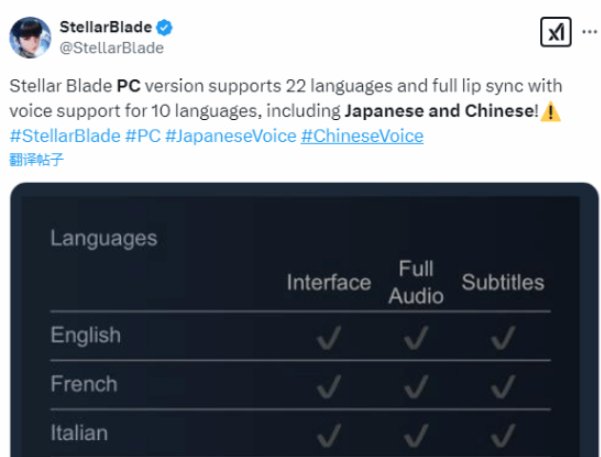Click the French Full Audio checkmark
The image size is (601, 457).
coord(415,387)
